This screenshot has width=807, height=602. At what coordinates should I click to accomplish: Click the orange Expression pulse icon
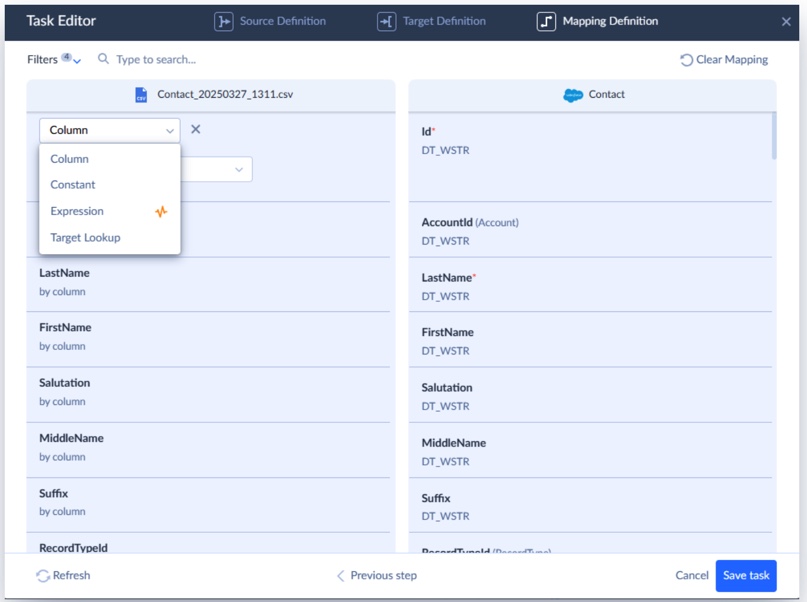coord(161,211)
